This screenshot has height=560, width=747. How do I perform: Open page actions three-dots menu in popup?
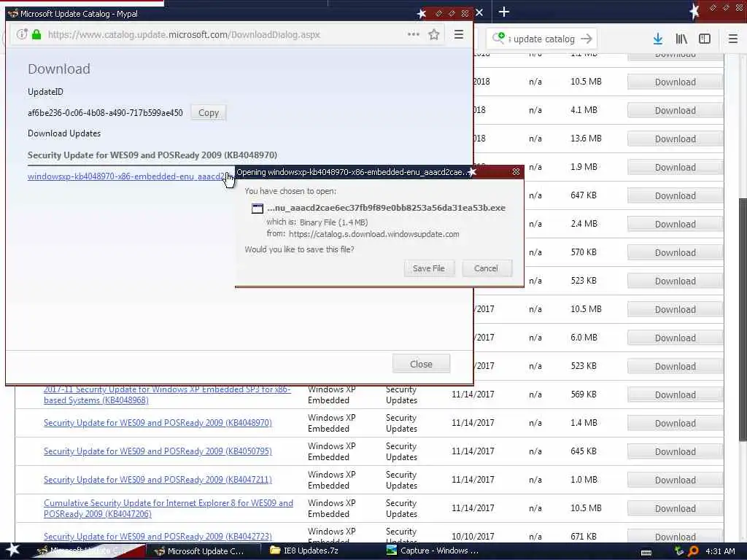[x=413, y=34]
